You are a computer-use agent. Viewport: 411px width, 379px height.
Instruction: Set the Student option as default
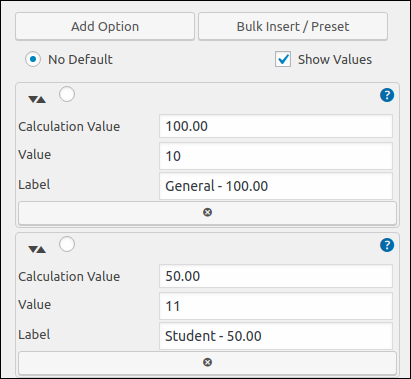click(67, 244)
